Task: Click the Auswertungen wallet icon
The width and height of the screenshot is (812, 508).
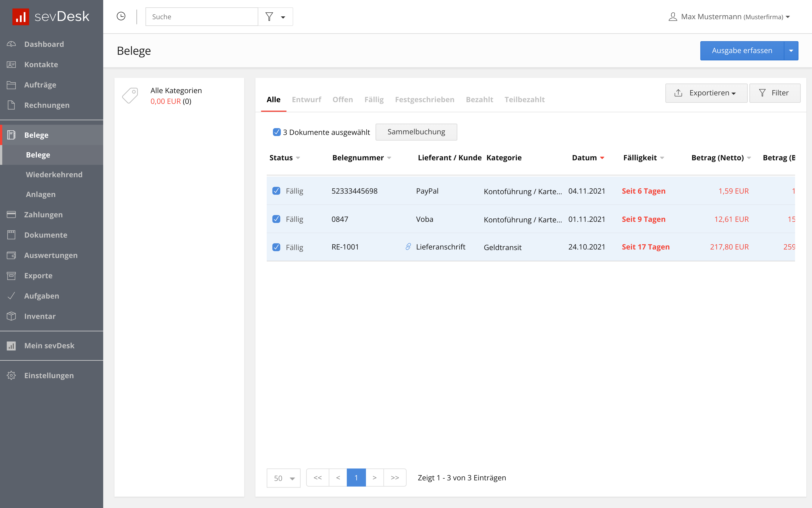Action: coord(11,255)
